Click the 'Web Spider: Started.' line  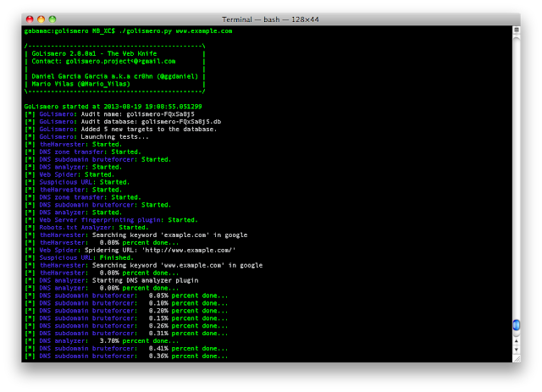[69, 174]
